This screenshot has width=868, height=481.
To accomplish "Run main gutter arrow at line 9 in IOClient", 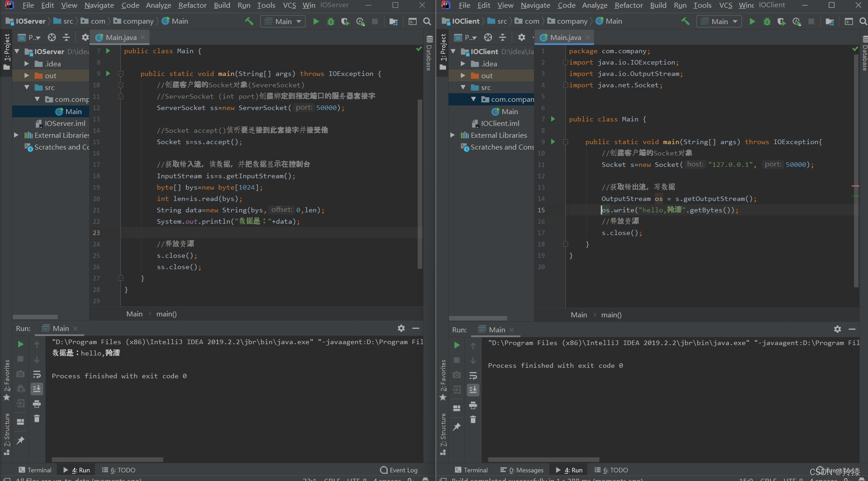I will (553, 142).
